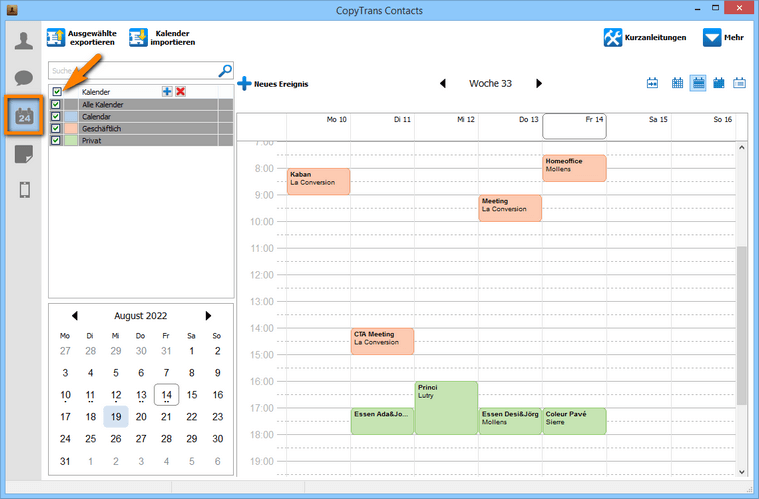Screen dimensions: 759x499
Task: Toggle the Privat checkbox
Action: pyautogui.click(x=56, y=141)
